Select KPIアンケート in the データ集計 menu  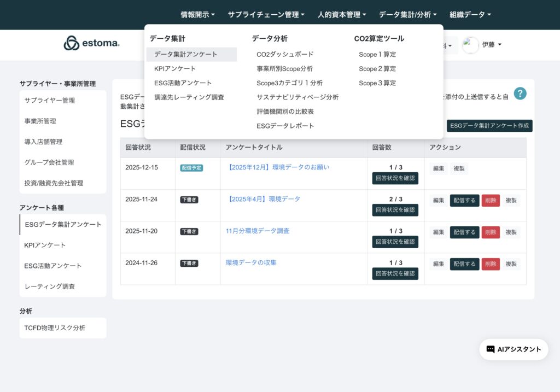175,69
